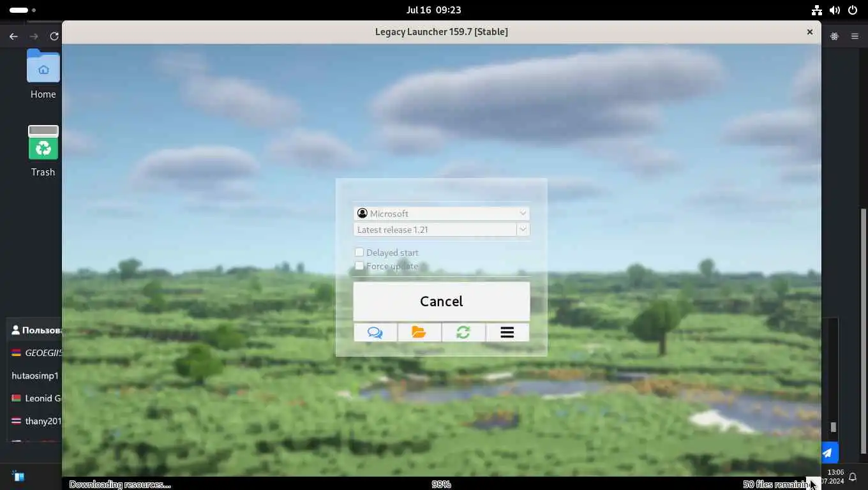Open the Trash desktop icon
Viewport: 868px width, 490px height.
pos(43,151)
